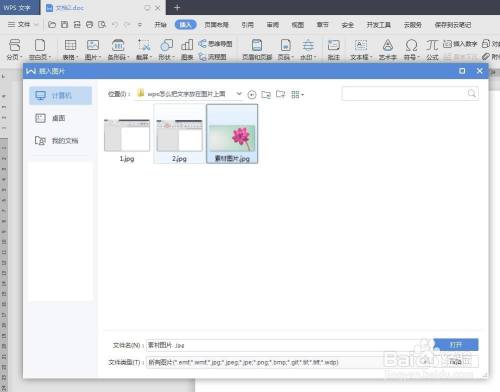Open Flowchart (流程图) tool
Image resolution: width=500 pixels, height=392 pixels.
(213, 57)
